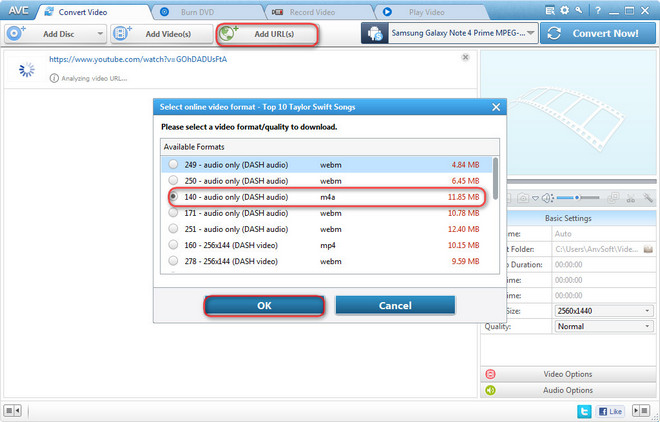Click the output folder path field
660x422 pixels.
pyautogui.click(x=598, y=249)
